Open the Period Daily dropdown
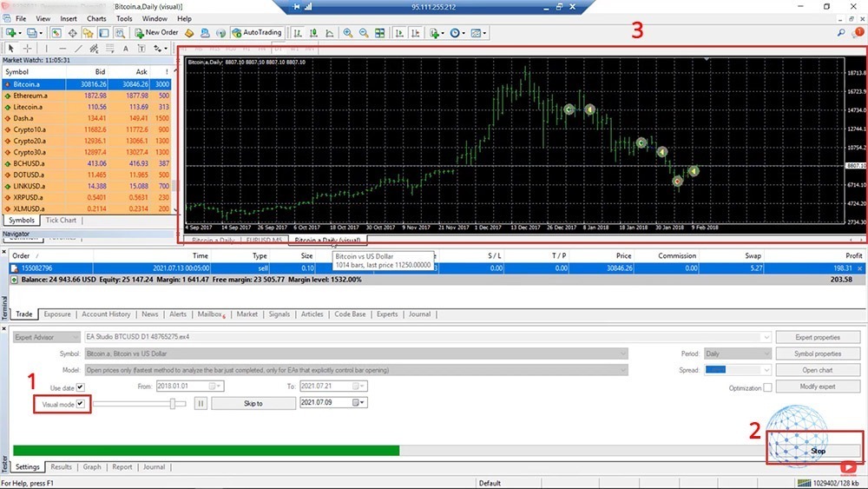The height and width of the screenshot is (489, 868). (737, 354)
